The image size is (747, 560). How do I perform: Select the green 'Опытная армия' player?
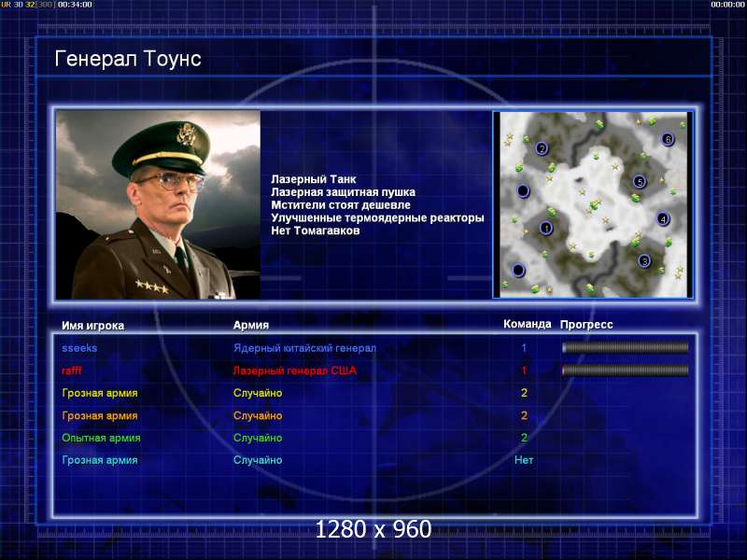(101, 438)
